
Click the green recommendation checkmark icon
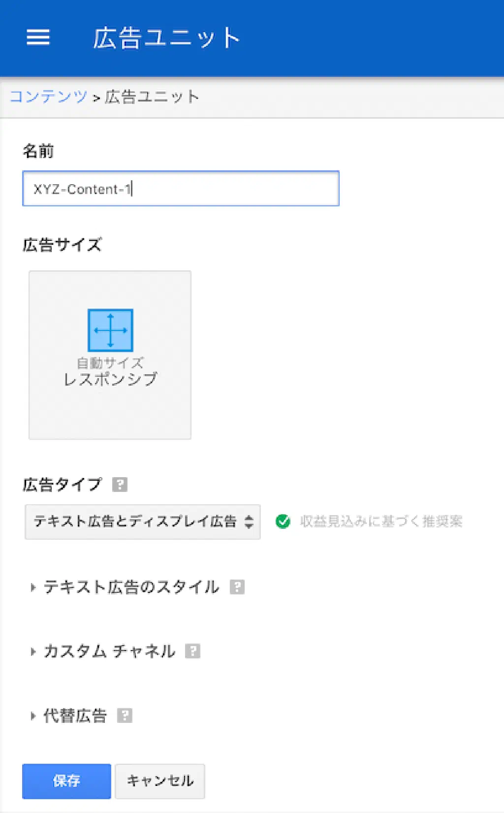[283, 521]
